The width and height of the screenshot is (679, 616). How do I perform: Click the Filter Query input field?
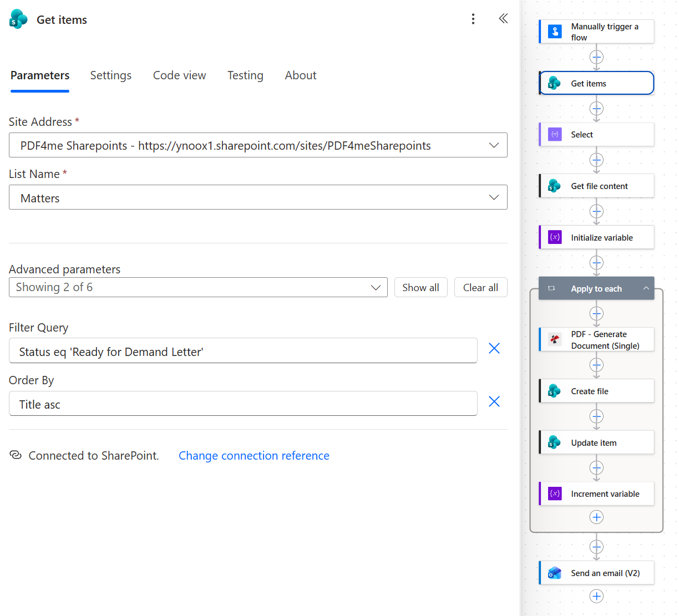pyautogui.click(x=243, y=351)
